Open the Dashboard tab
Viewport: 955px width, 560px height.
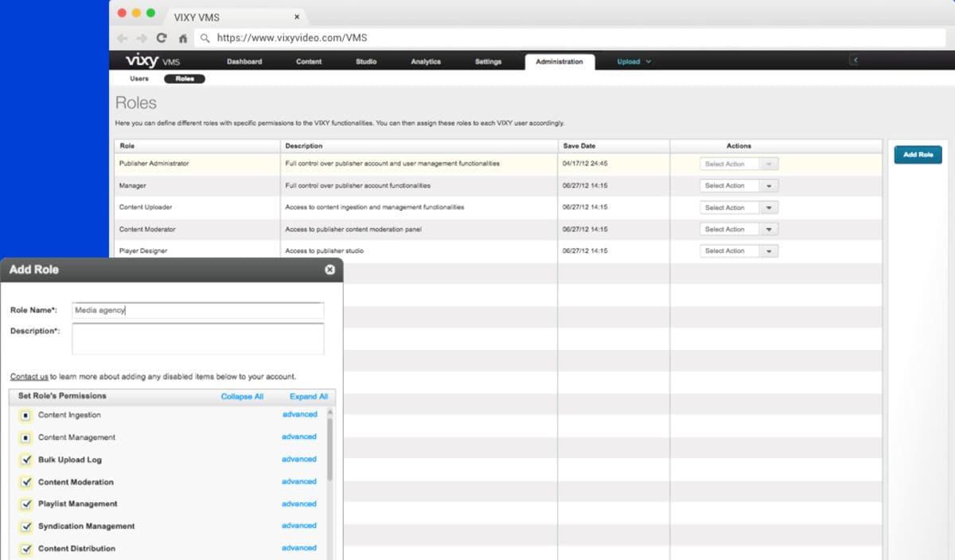[244, 61]
